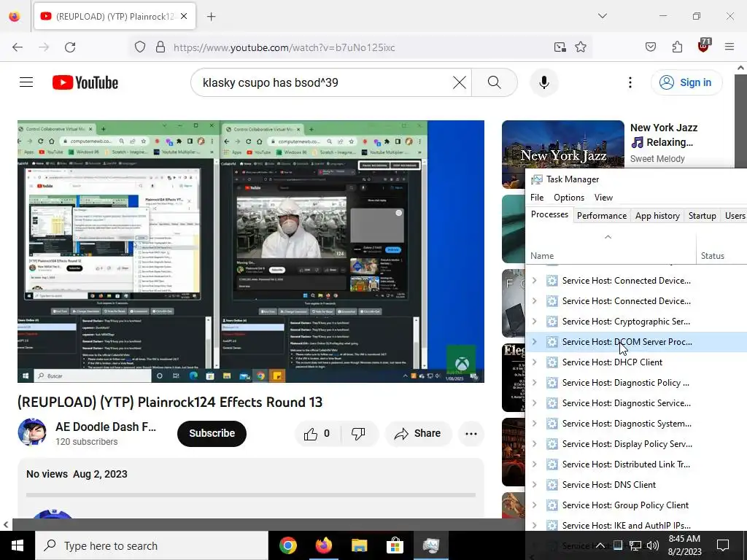Expand Service Host: Diagnostic System... row
The width and height of the screenshot is (747, 560).
535,424
